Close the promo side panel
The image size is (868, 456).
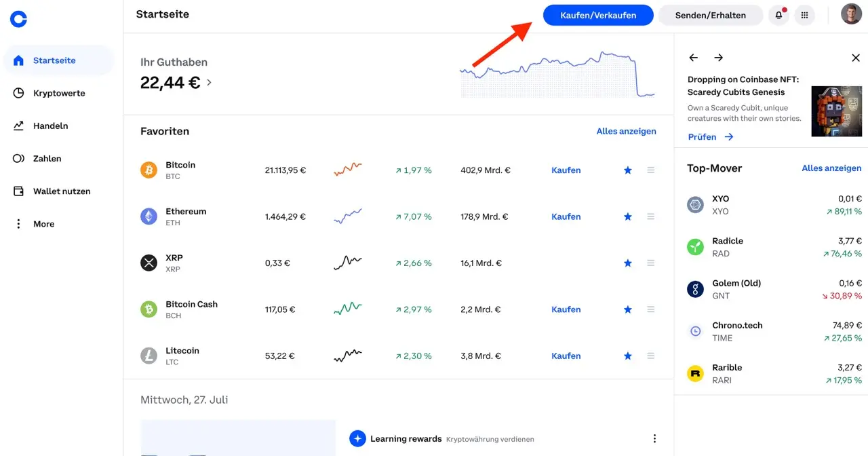point(856,58)
